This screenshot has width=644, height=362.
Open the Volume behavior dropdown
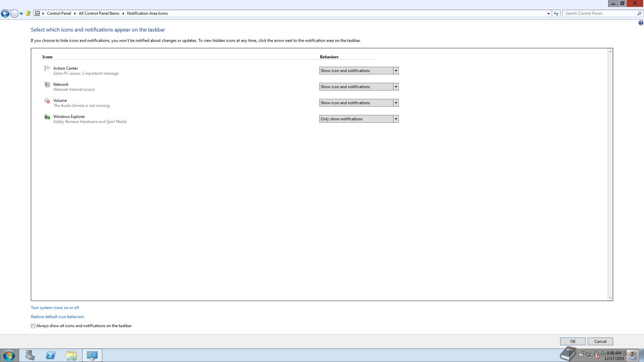point(359,103)
